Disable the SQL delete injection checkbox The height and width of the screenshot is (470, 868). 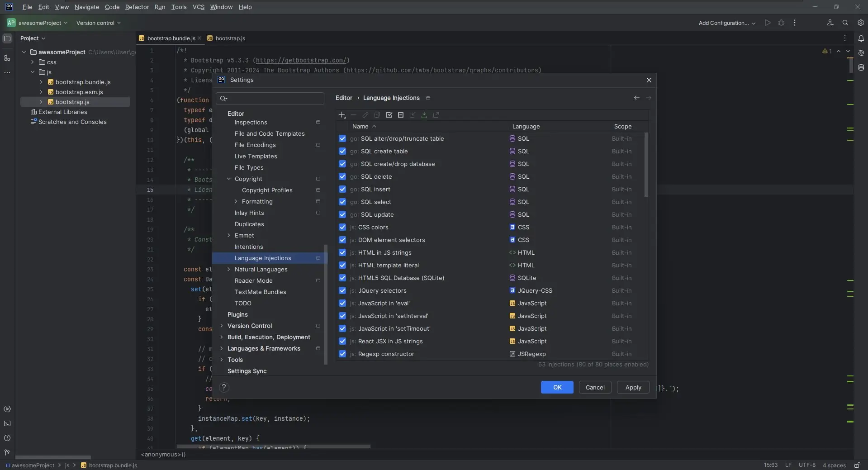[342, 177]
